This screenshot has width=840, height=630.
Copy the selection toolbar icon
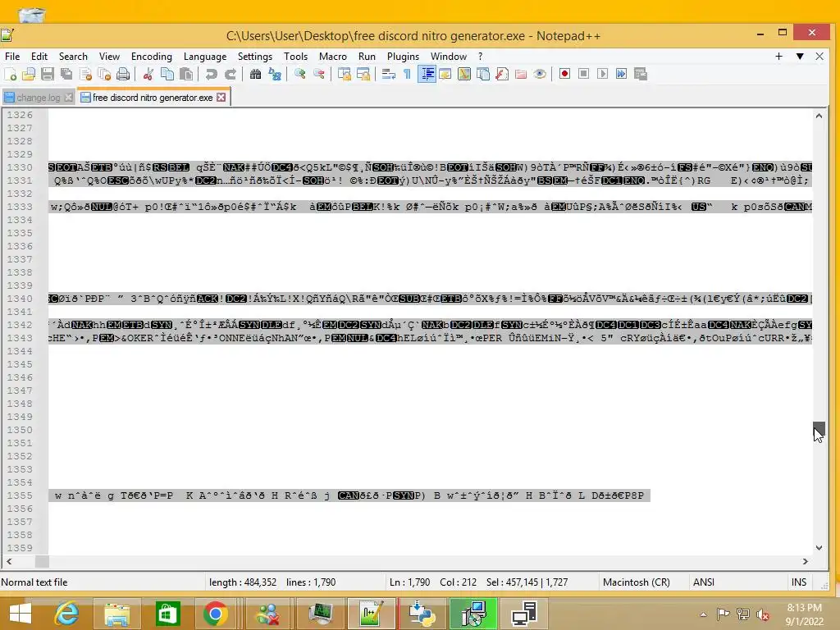click(167, 74)
